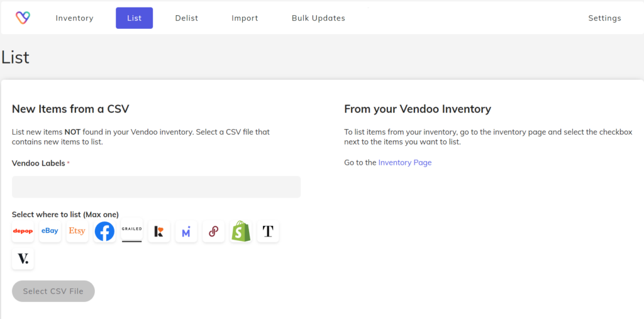
Task: Open the Inventory tab
Action: (74, 18)
